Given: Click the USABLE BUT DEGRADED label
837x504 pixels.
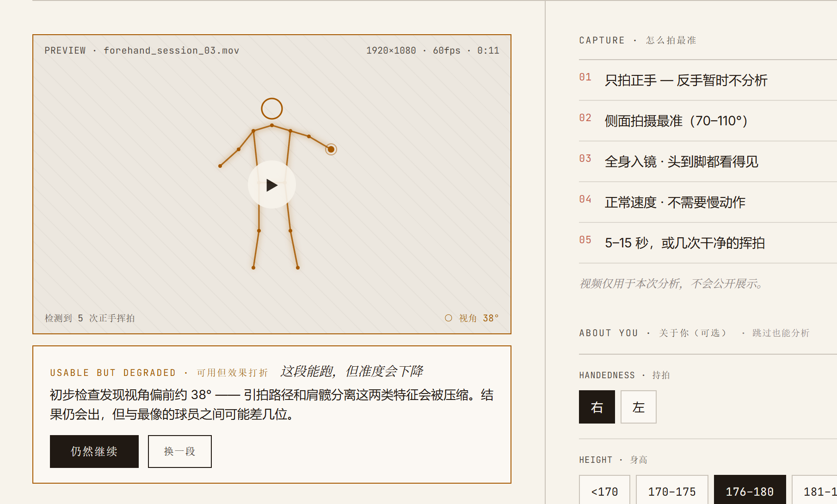Looking at the screenshot, I should pyautogui.click(x=113, y=373).
